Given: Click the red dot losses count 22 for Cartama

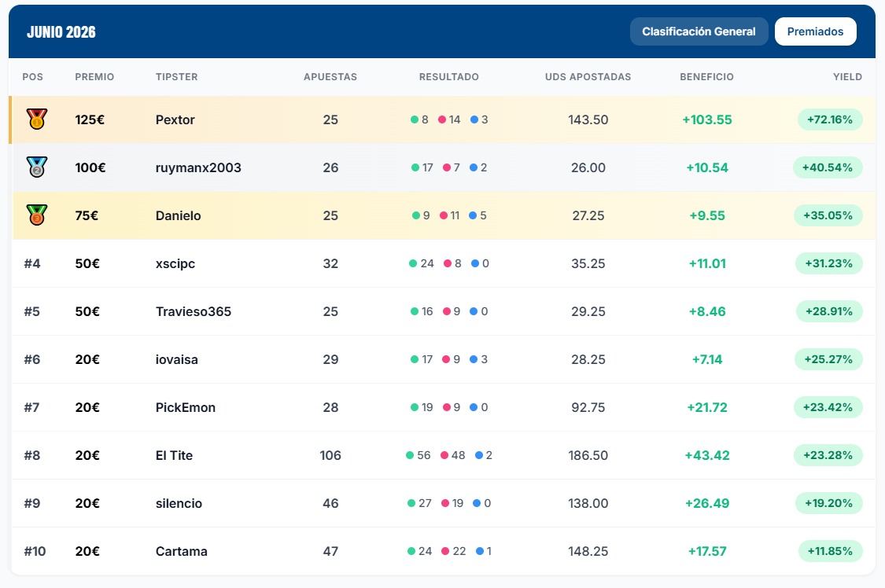Looking at the screenshot, I should [x=454, y=551].
